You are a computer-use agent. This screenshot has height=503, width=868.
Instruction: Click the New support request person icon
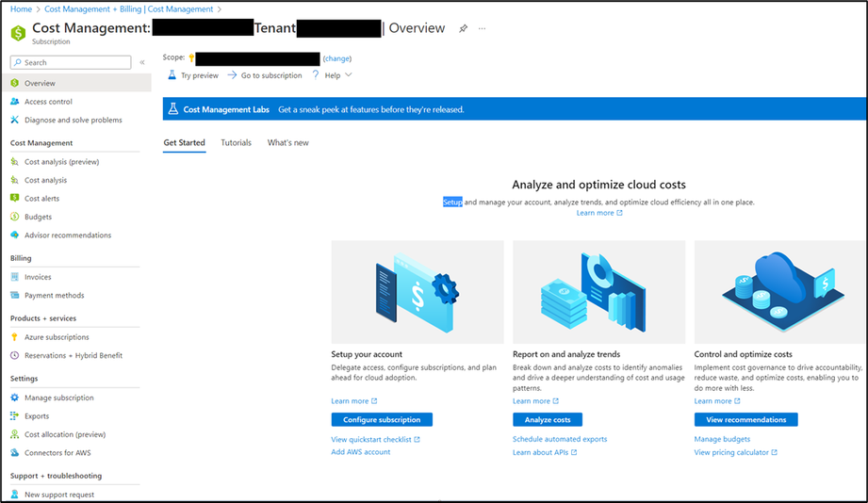click(x=15, y=495)
